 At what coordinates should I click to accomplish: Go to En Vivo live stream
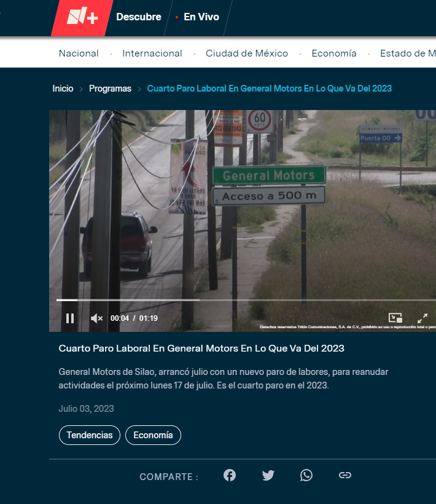point(201,17)
